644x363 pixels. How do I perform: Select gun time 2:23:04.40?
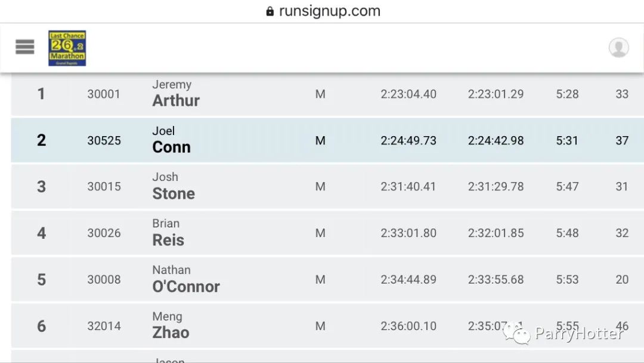pos(408,94)
